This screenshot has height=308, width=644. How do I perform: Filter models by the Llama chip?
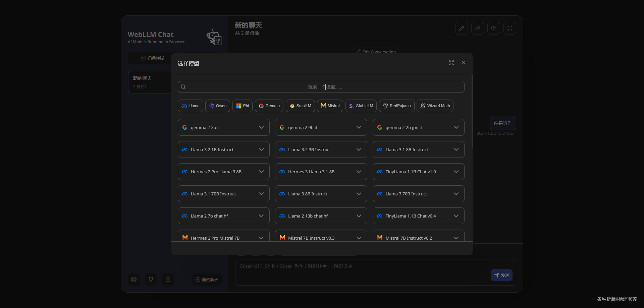coord(191,106)
